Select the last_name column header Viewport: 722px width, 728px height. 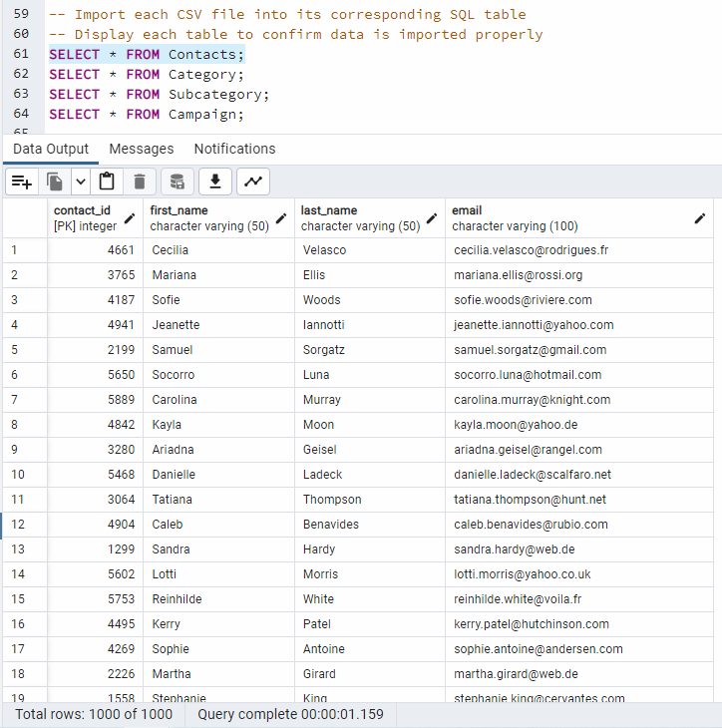coord(370,218)
